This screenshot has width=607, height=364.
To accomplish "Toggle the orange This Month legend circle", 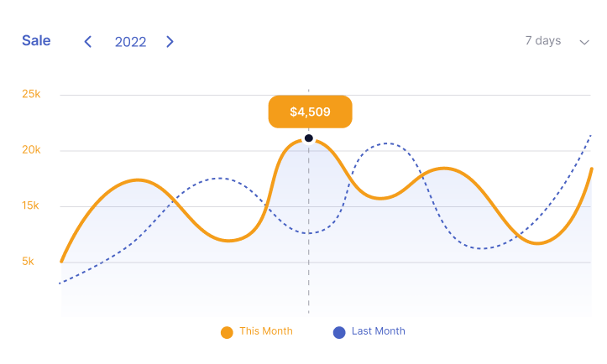I will click(x=227, y=332).
